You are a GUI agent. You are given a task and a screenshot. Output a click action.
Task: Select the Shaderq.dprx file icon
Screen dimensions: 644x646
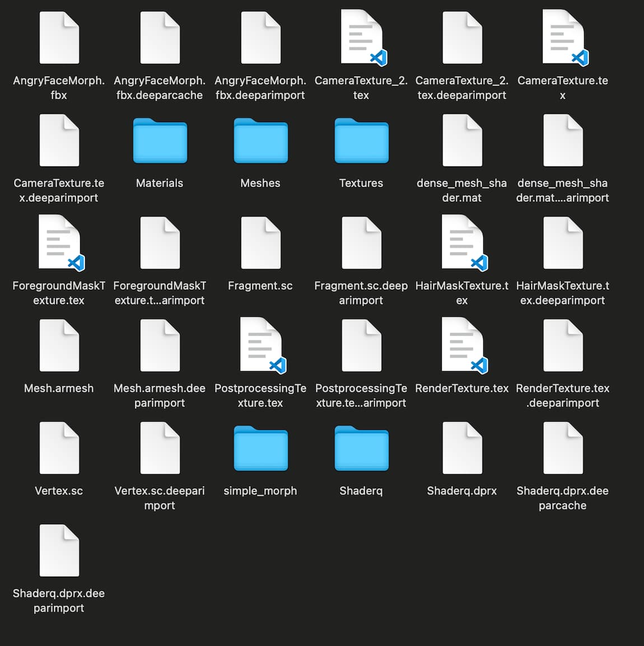click(462, 448)
